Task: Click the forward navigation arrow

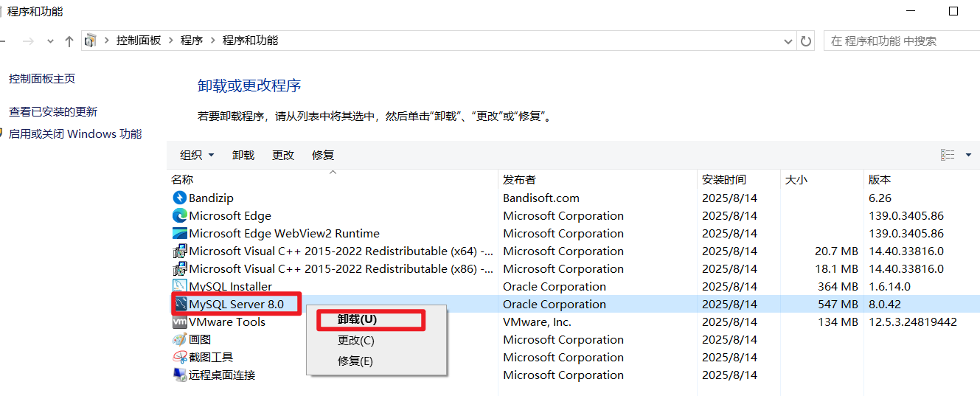Action: (29, 41)
